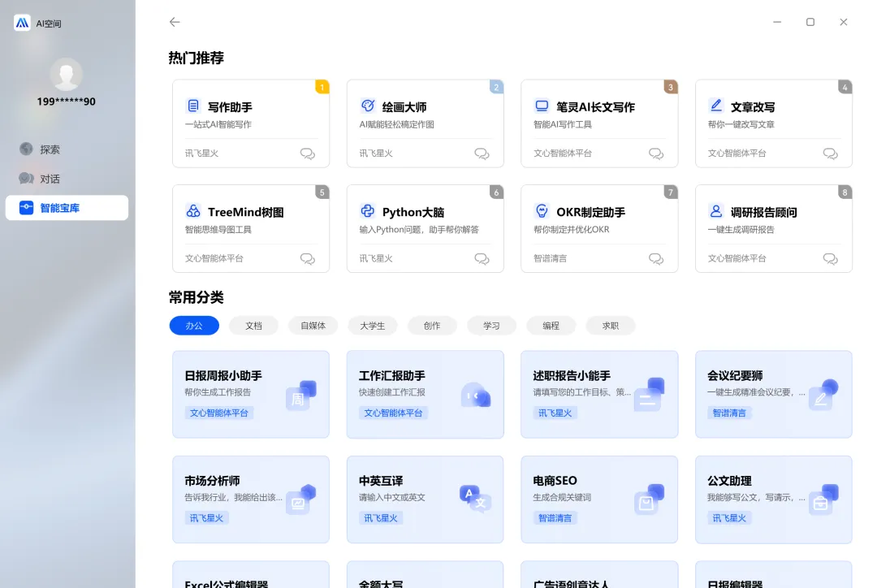Click the OKR制定助手 icon
Viewport: 877px width, 588px height.
click(x=542, y=211)
